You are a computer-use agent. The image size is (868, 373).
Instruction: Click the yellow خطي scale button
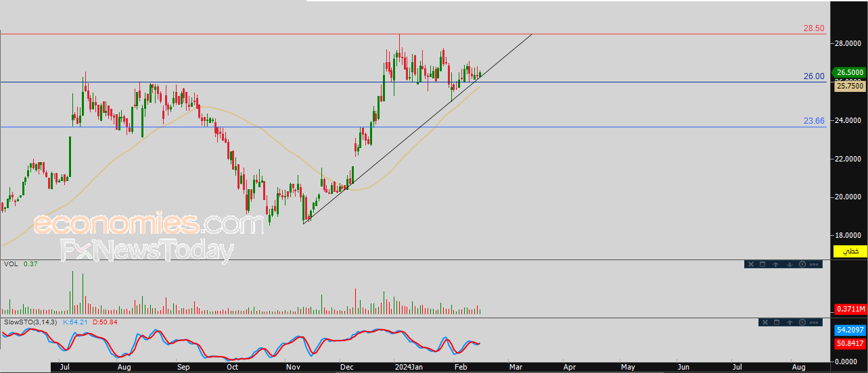tap(850, 251)
